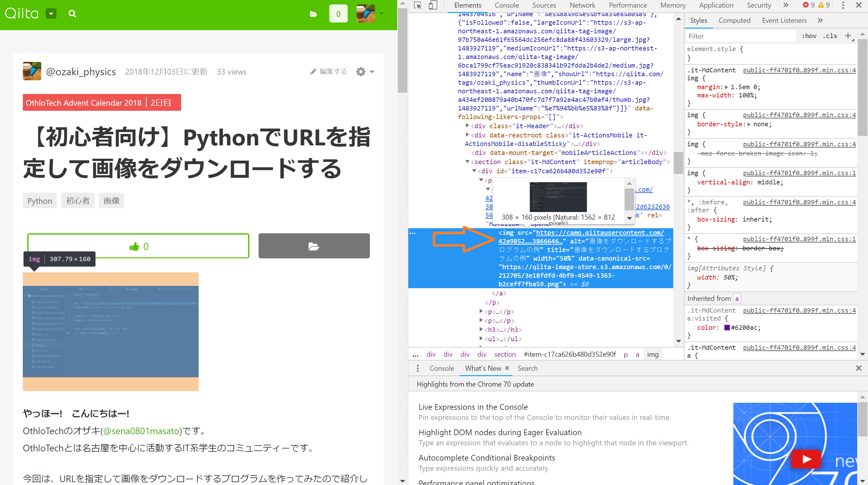
Task: Open the DevTools customize menu (three dots)
Action: point(843,5)
